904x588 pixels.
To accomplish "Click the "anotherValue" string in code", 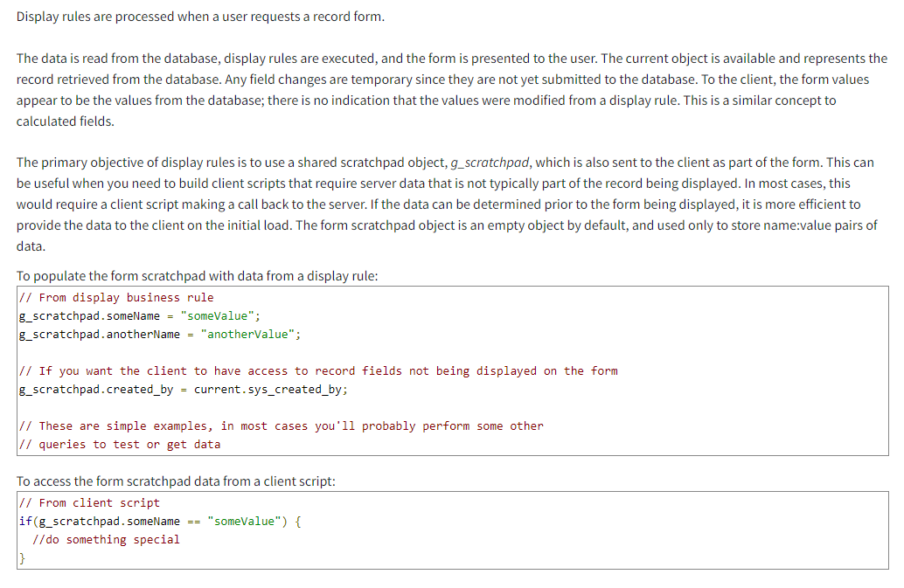I will coord(250,334).
